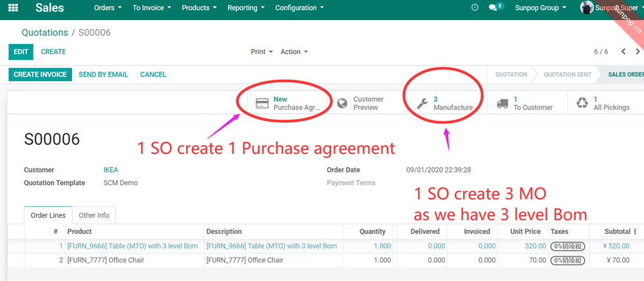Click the Sunpop Super user avatar
Screen dimensions: 644x281
587,7
